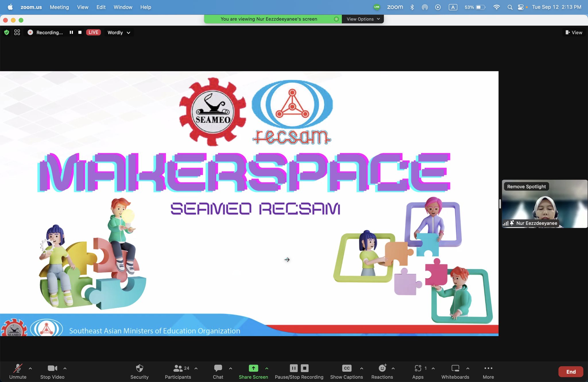The height and width of the screenshot is (382, 588).
Task: Open the Meeting menu
Action: tap(59, 7)
